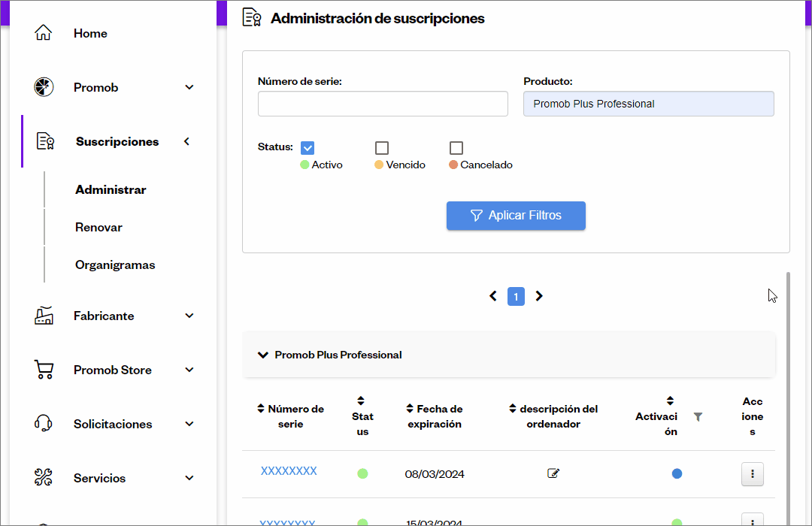Open Organigramas submenu item

click(115, 265)
